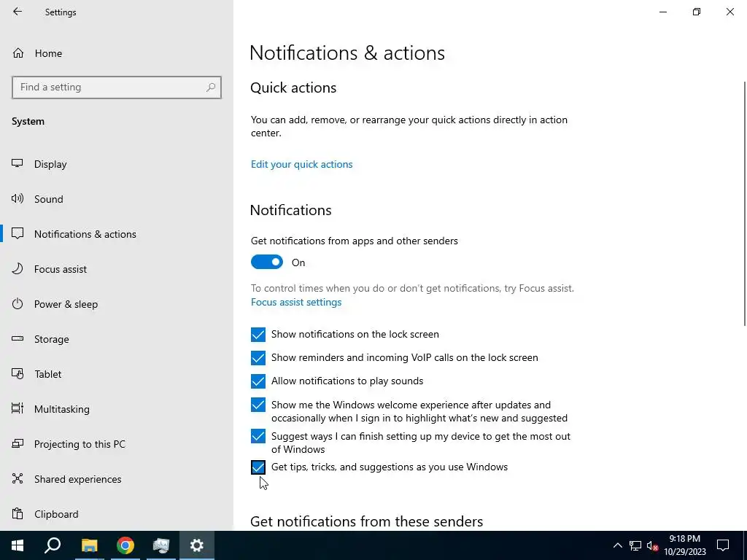
Task: Click the Multitasking icon
Action: coord(18,408)
